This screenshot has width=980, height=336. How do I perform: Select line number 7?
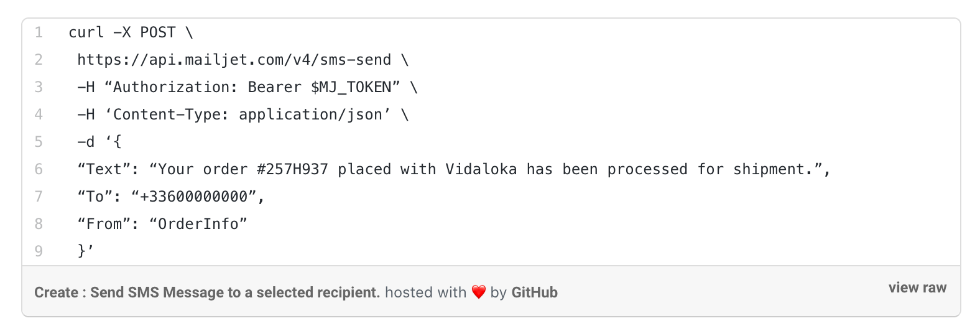39,197
